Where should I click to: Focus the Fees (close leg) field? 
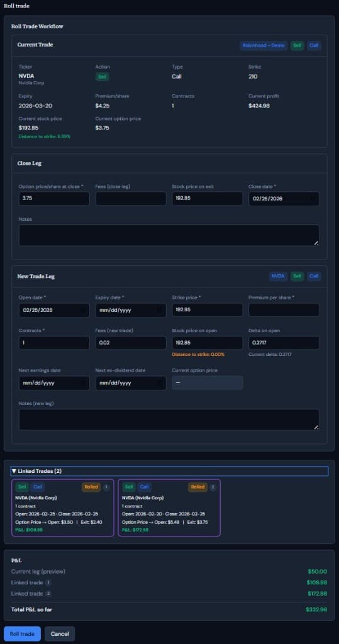pos(131,198)
